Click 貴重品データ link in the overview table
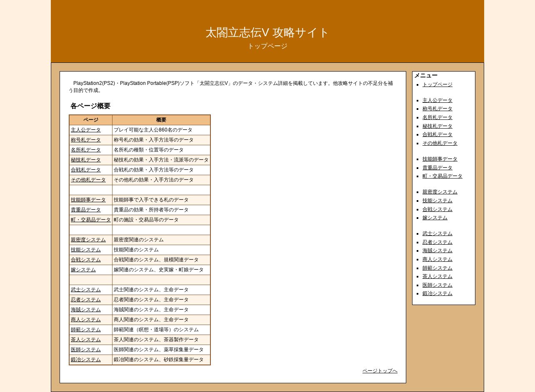 pyautogui.click(x=85, y=210)
